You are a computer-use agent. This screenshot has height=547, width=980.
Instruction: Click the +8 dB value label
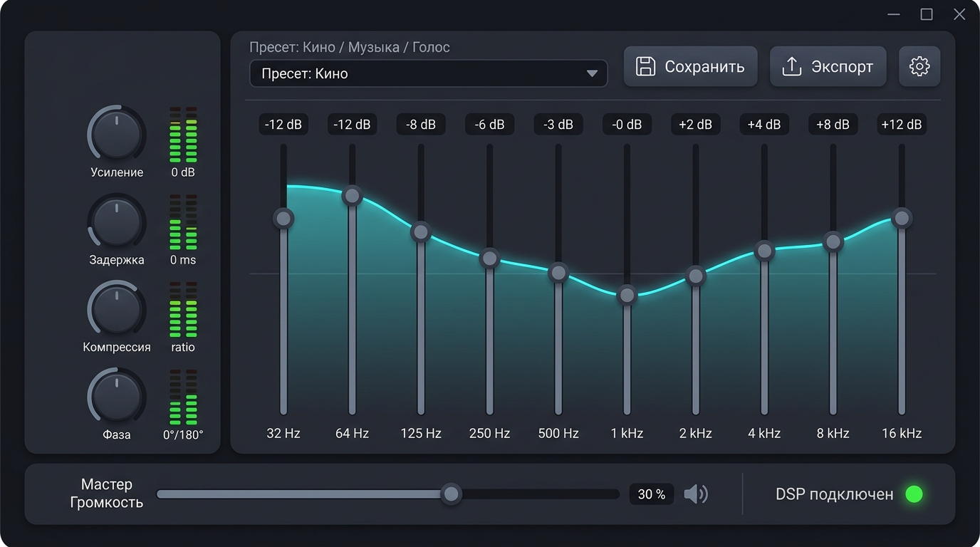833,125
